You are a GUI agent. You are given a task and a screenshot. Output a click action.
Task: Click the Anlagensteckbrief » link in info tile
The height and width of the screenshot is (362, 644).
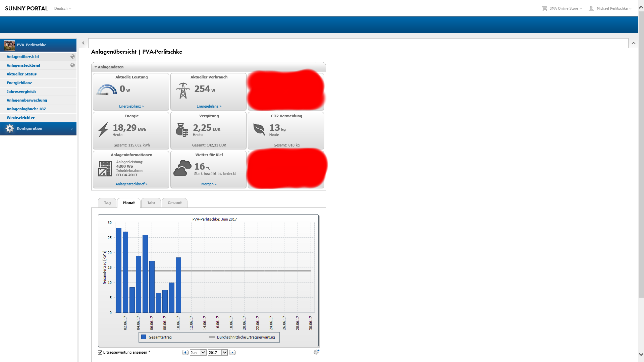(131, 184)
